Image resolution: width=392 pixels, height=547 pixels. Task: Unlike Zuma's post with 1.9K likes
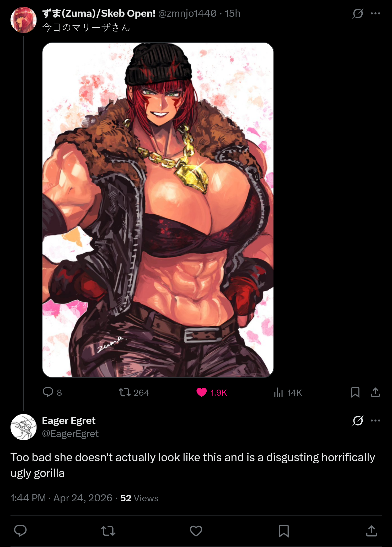point(211,392)
